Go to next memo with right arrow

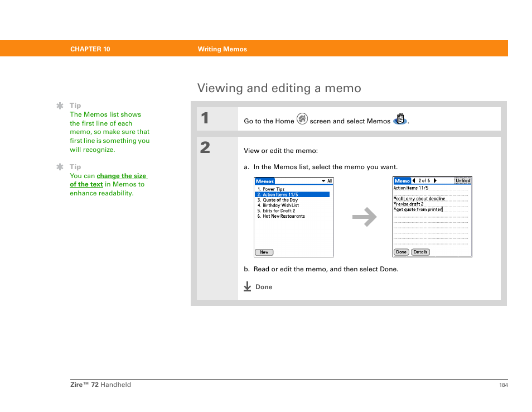tap(435, 181)
